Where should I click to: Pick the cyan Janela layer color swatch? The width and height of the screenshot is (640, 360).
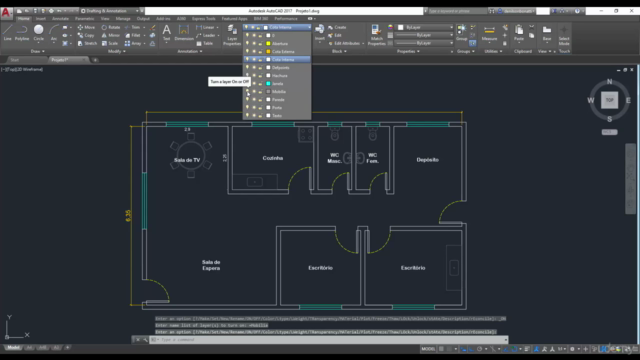(268, 83)
